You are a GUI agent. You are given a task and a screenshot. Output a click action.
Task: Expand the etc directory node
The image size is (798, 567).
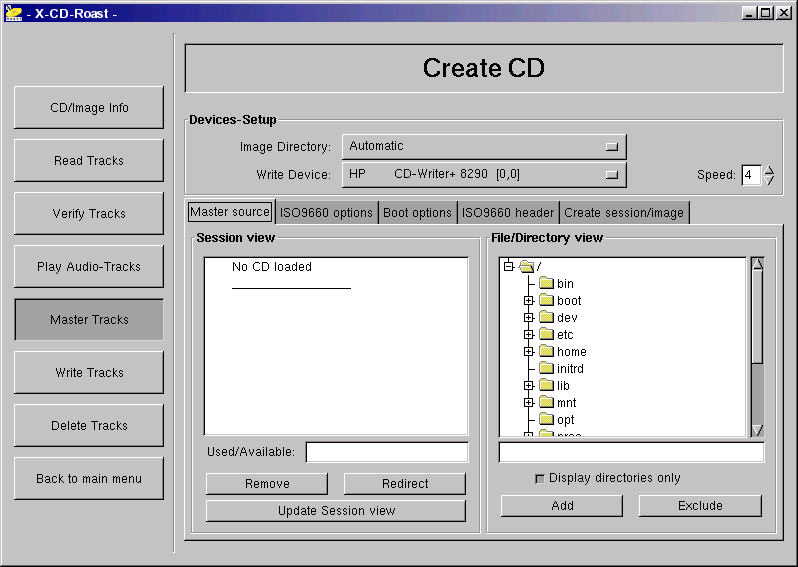click(528, 334)
